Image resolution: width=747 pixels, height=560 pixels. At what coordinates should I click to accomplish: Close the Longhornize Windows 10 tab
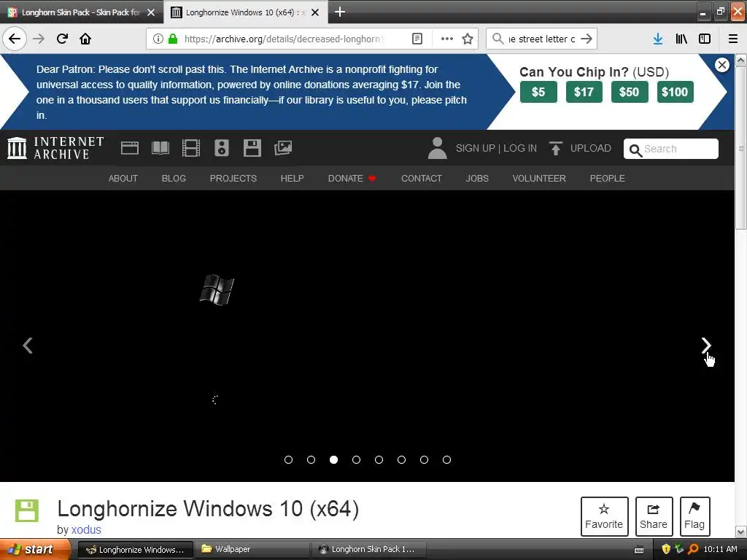pos(315,12)
